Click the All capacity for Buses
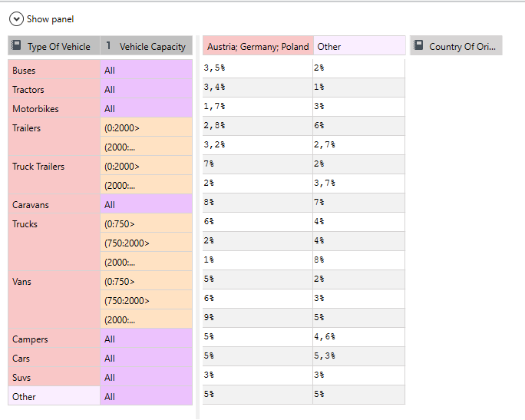The image size is (525, 420). coord(147,69)
